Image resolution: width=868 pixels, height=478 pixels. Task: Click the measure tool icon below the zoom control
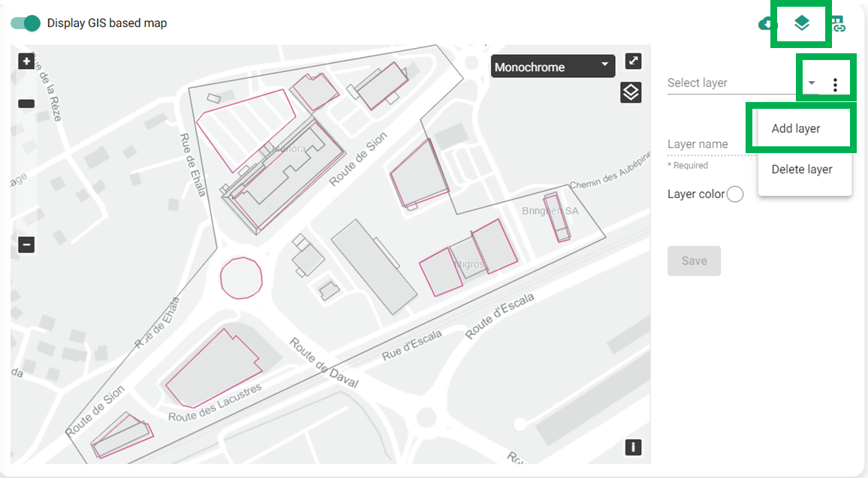pyautogui.click(x=26, y=103)
